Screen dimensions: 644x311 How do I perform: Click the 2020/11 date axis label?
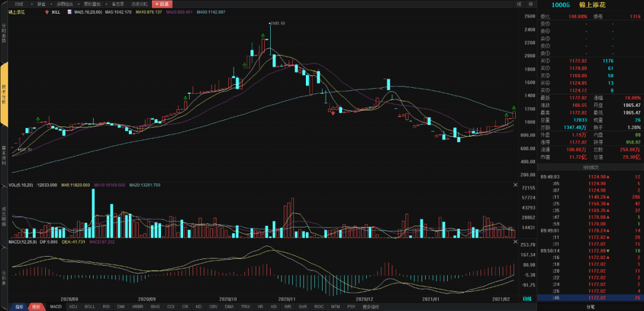pyautogui.click(x=287, y=298)
